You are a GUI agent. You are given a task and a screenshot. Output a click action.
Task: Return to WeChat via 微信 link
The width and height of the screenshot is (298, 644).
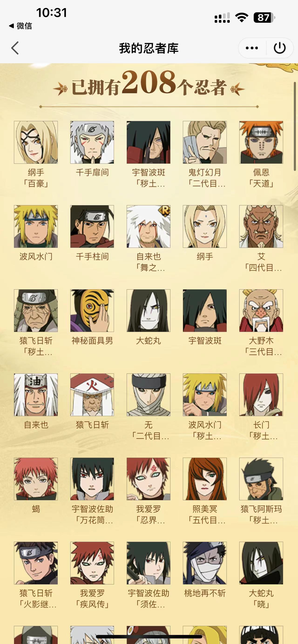[x=20, y=26]
